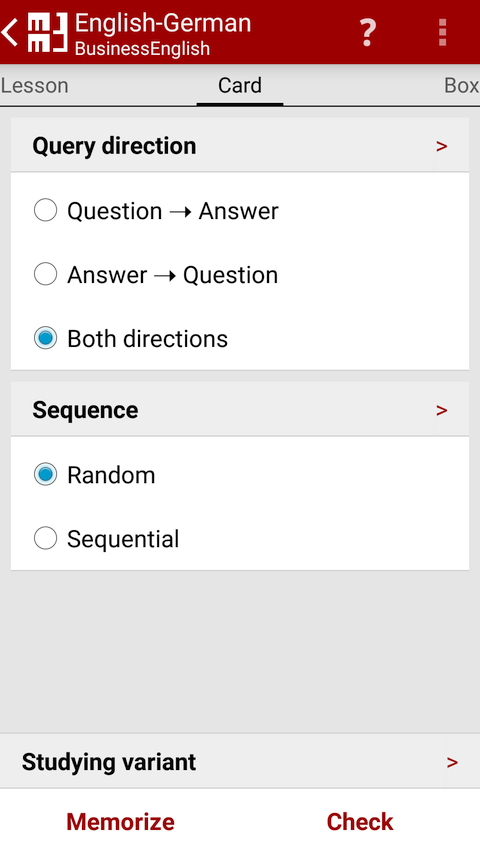Screen dimensions: 480x853
Task: Select the Card tab
Action: point(240,86)
